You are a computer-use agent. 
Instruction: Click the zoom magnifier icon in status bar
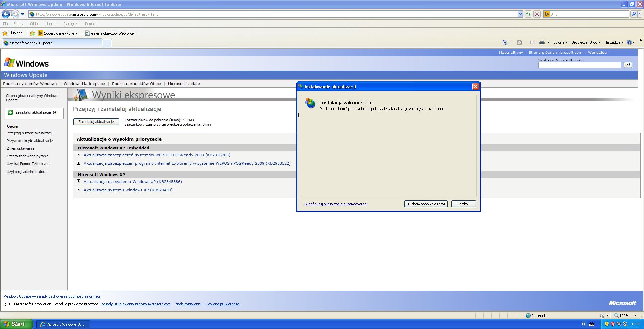(x=616, y=316)
